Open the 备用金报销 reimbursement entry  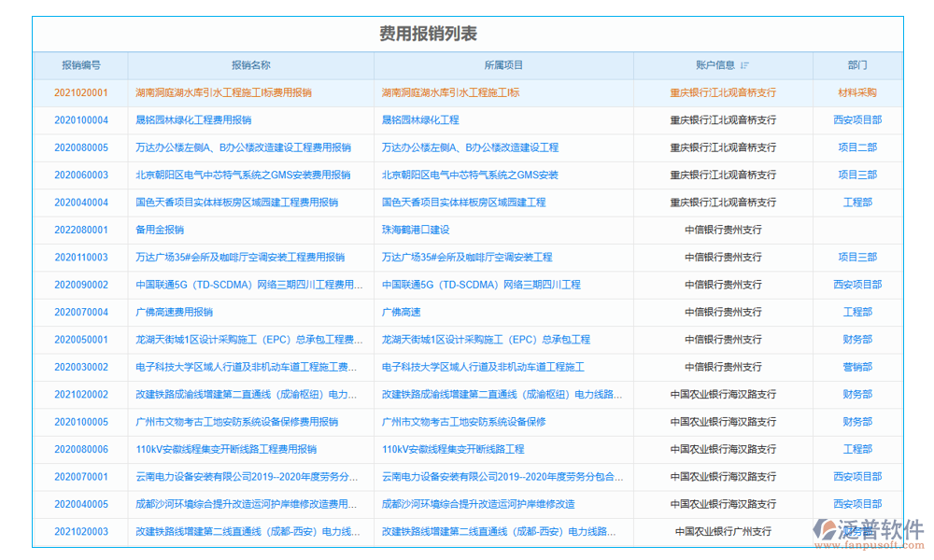pos(149,230)
